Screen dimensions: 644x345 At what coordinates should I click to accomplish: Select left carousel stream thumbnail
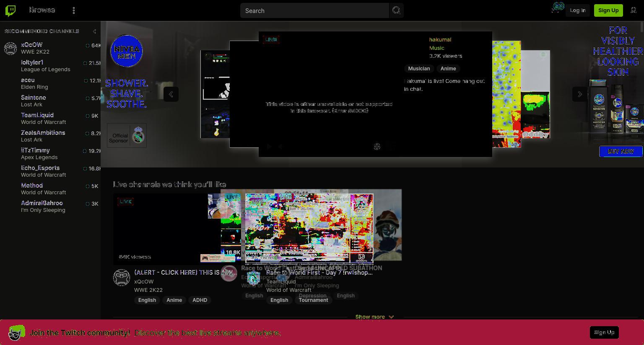coord(215,94)
